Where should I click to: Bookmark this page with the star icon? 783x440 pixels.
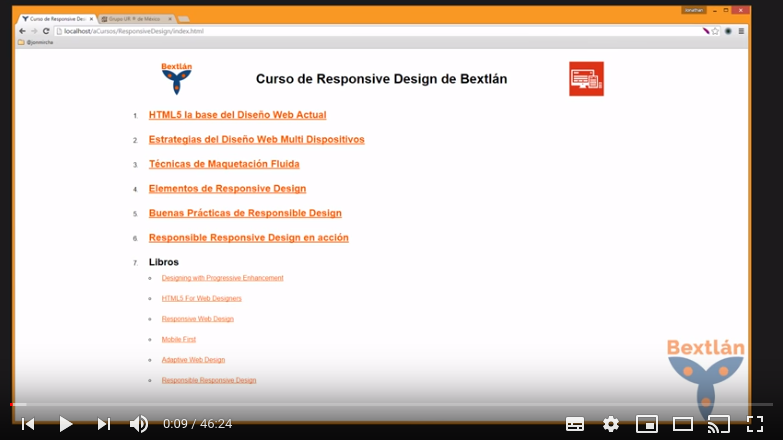click(715, 31)
